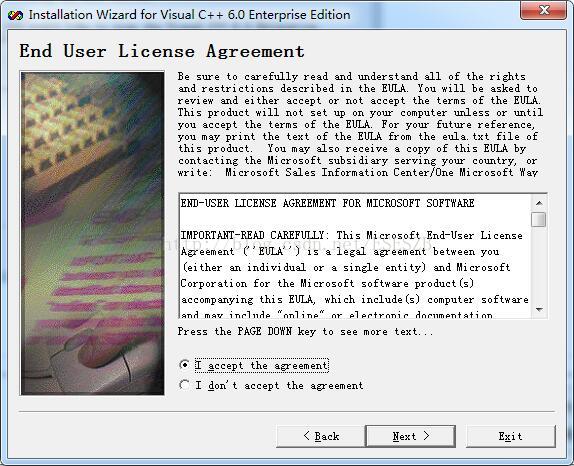Click the "IMPORTANT-READ CAREFULLY" line in the EULA
This screenshot has width=574, height=466.
[351, 235]
